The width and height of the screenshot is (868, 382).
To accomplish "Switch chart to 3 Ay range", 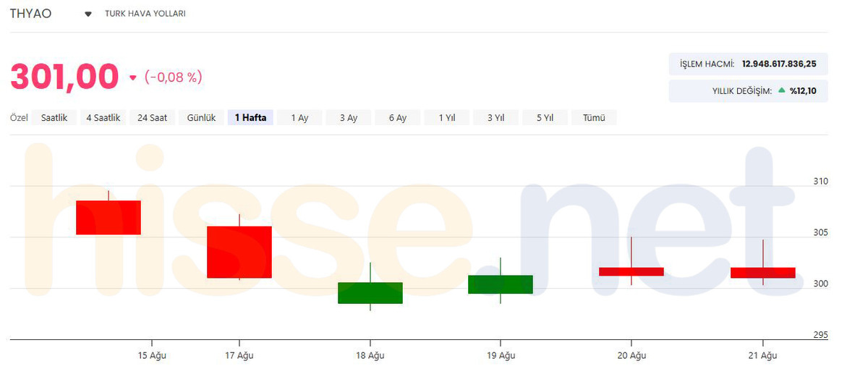I will 349,118.
